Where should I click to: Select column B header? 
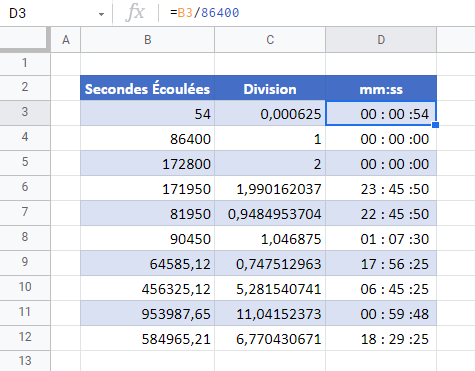(x=147, y=40)
